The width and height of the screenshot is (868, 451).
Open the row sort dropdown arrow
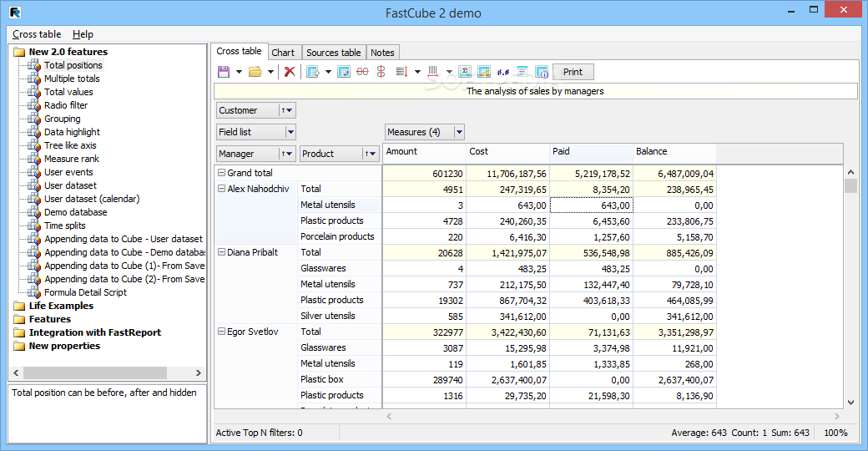coord(417,72)
